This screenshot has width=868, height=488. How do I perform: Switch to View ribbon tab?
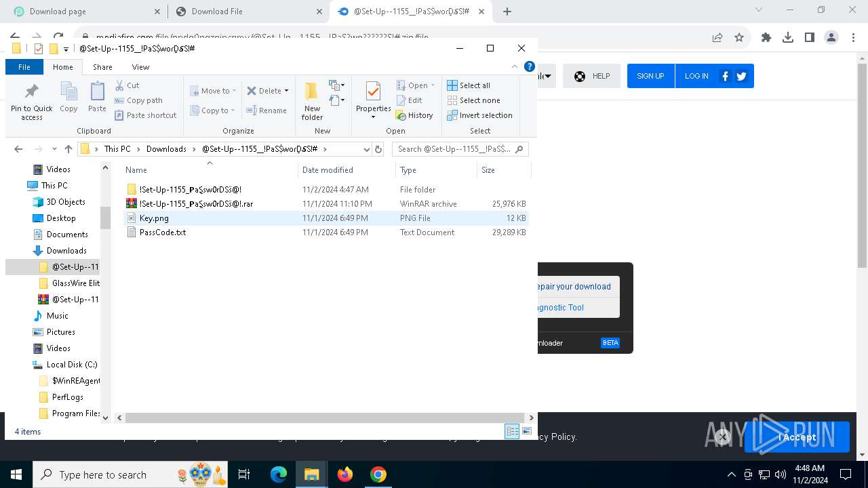[x=140, y=67]
